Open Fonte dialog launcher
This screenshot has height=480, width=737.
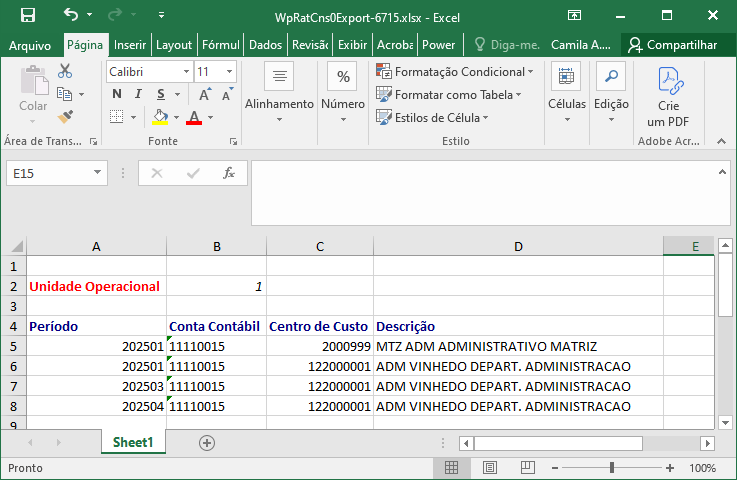pos(233,142)
